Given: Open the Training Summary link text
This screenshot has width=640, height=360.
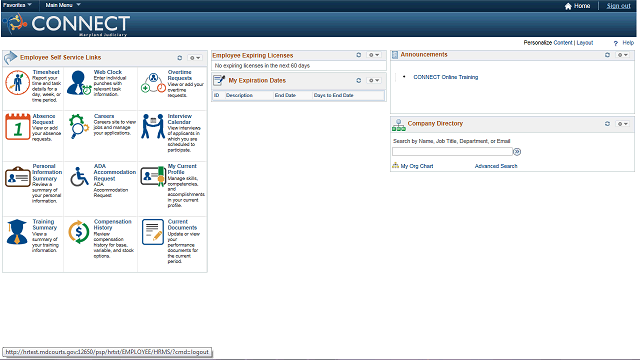Looking at the screenshot, I should click(x=44, y=224).
